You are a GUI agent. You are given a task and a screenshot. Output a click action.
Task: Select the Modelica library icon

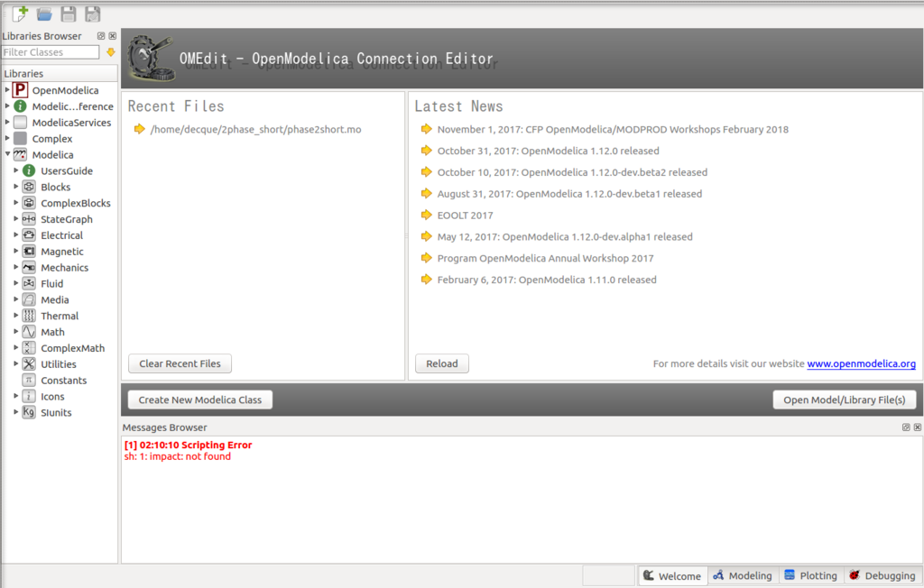[20, 154]
